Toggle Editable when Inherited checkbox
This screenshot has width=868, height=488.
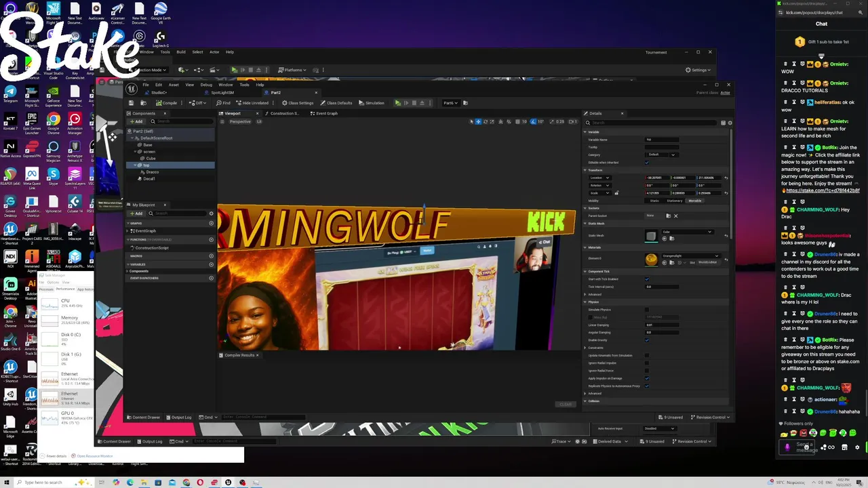tap(647, 163)
